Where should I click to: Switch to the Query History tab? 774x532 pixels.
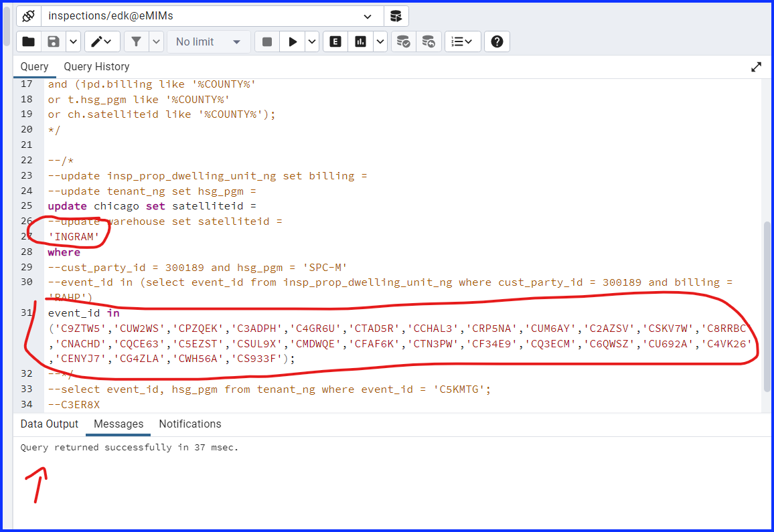coord(96,66)
